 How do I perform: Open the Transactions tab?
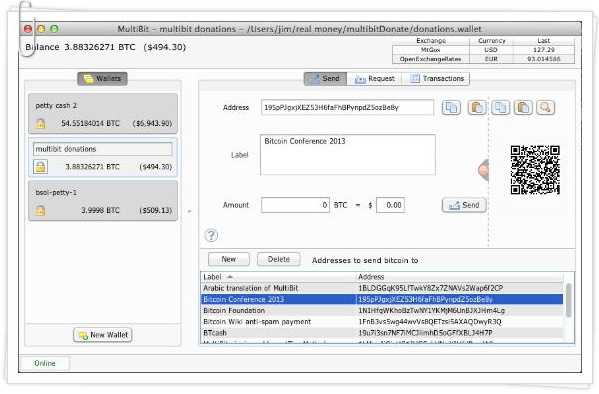tap(437, 79)
